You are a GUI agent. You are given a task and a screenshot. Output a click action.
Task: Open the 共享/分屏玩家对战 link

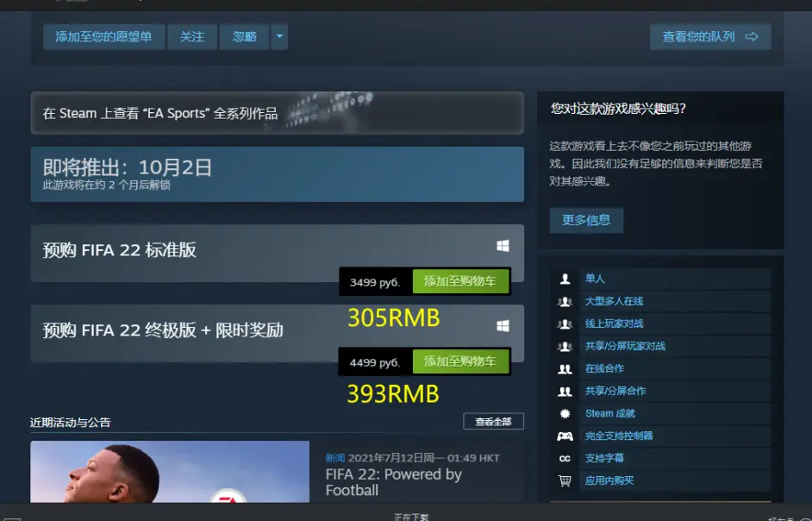pyautogui.click(x=625, y=346)
